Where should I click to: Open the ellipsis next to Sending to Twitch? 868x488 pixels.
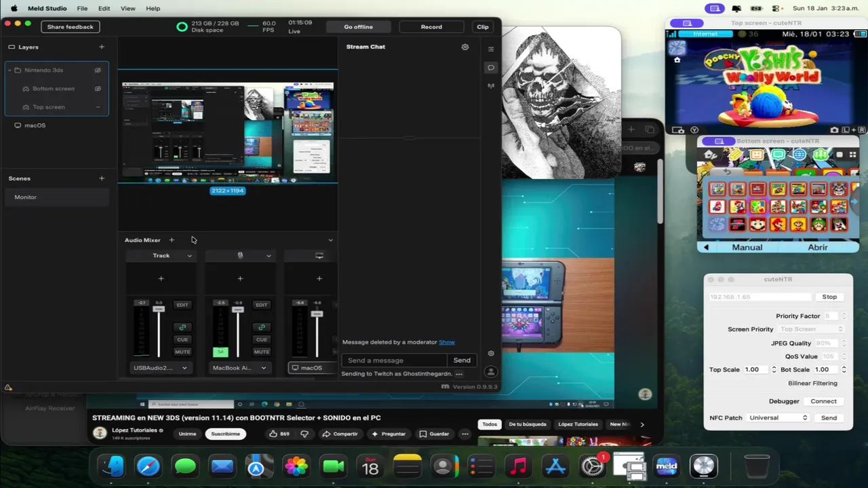click(x=459, y=374)
